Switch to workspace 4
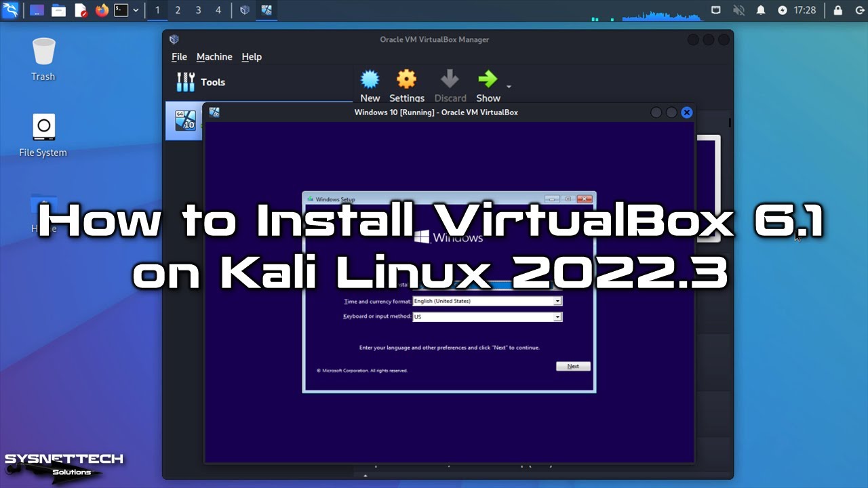Viewport: 868px width, 488px height. point(218,10)
